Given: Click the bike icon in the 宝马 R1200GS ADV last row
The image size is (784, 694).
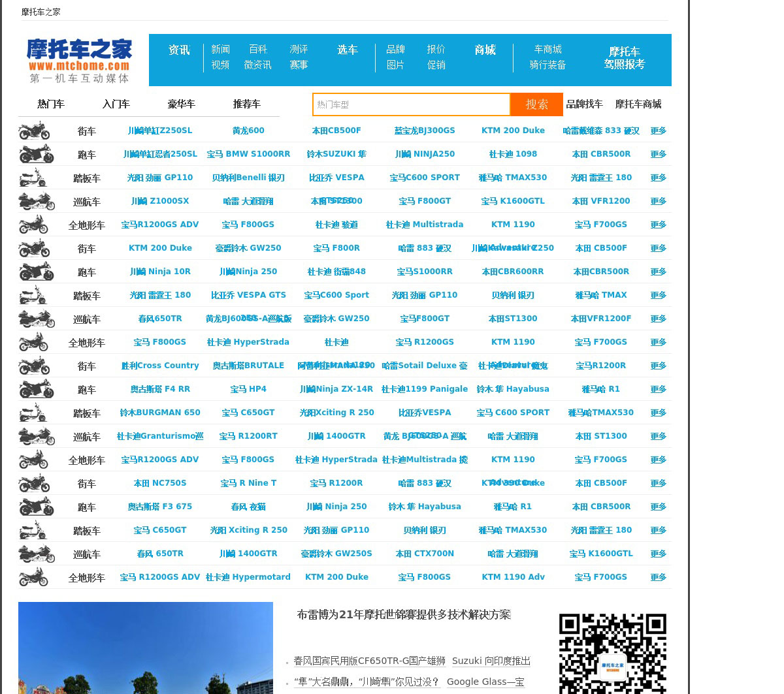Looking at the screenshot, I should [x=33, y=577].
